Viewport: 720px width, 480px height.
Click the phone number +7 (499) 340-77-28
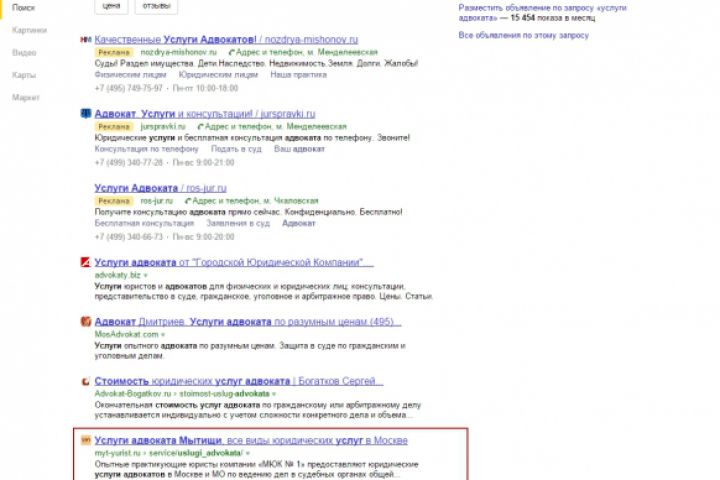129,163
